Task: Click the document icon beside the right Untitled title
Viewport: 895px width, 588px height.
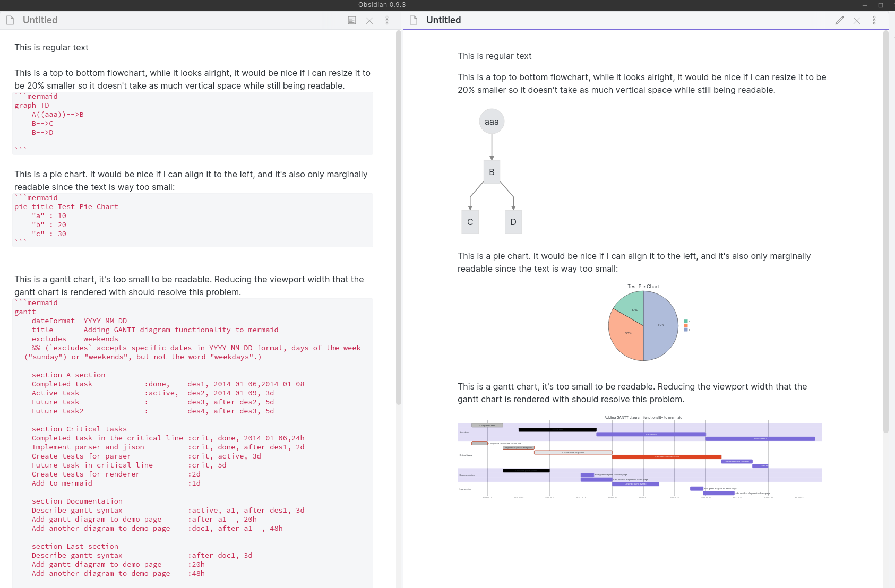Action: pyautogui.click(x=412, y=19)
